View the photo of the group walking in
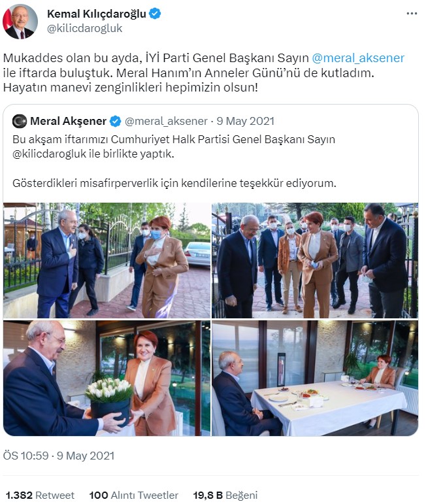The image size is (426, 504). [315, 260]
